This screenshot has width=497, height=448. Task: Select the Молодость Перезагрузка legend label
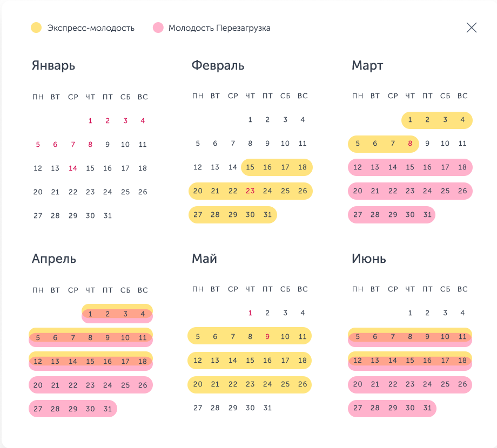tap(219, 28)
